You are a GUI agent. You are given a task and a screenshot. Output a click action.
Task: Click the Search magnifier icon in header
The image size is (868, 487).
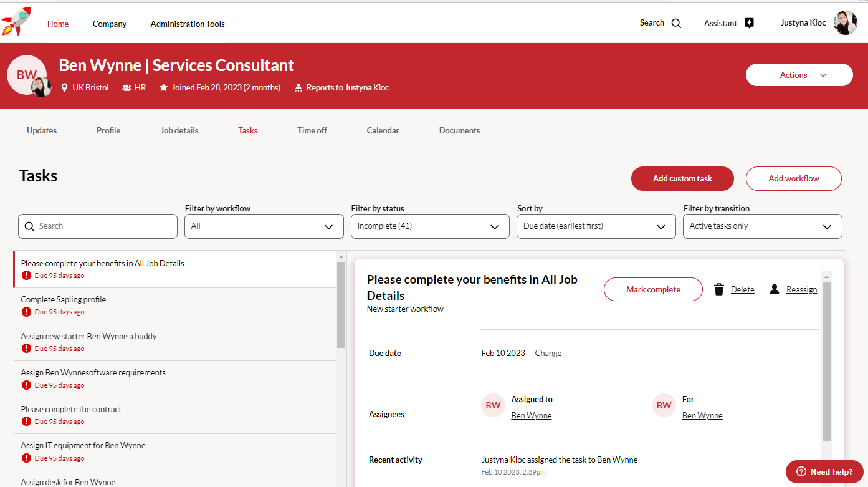coord(676,24)
